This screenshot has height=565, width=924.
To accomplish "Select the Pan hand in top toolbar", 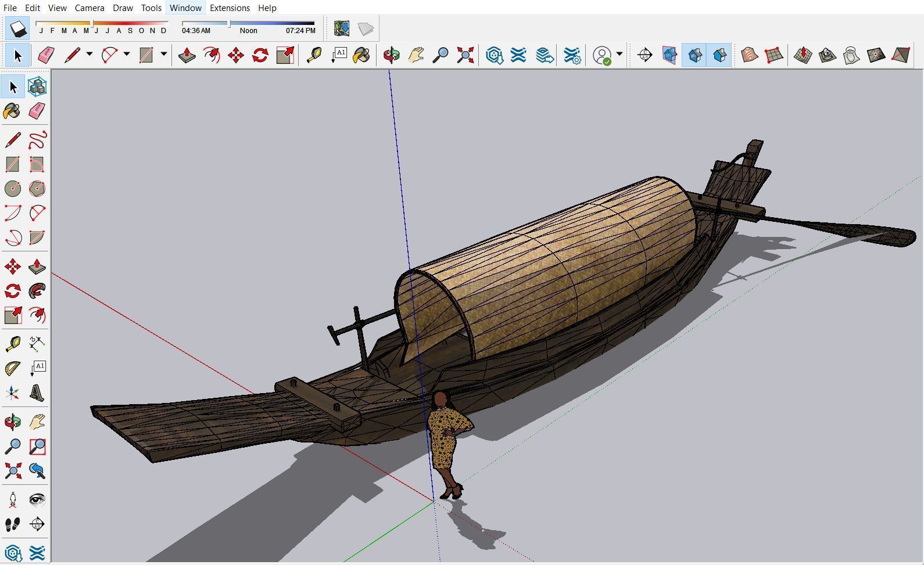I will pyautogui.click(x=416, y=55).
